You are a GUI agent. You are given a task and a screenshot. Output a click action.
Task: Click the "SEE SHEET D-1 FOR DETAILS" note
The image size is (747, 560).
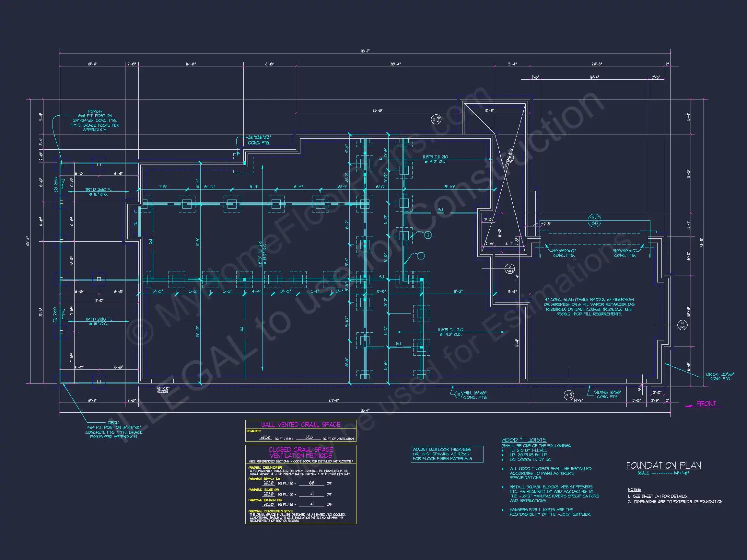point(658,496)
